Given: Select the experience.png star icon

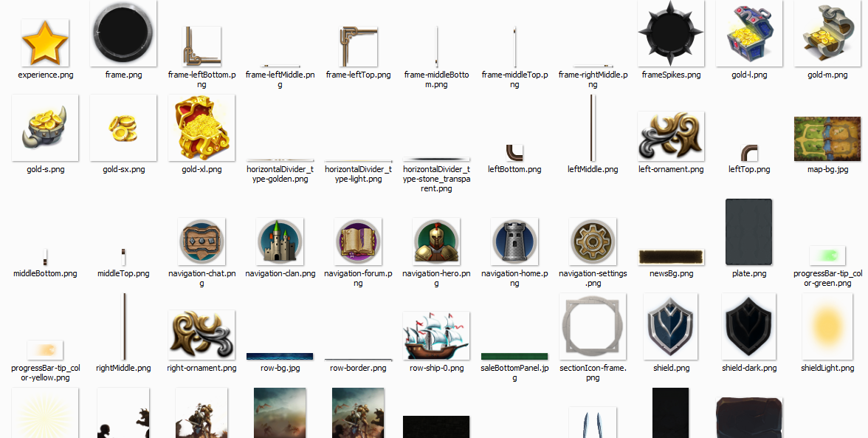Looking at the screenshot, I should (45, 42).
